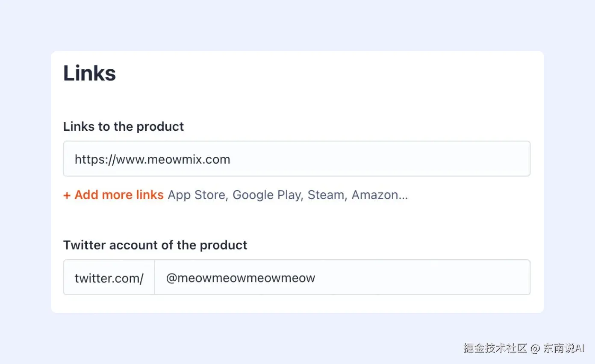Viewport: 595px width, 364px height.
Task: Click the "东南说AI" watermark author name
Action: [x=564, y=348]
